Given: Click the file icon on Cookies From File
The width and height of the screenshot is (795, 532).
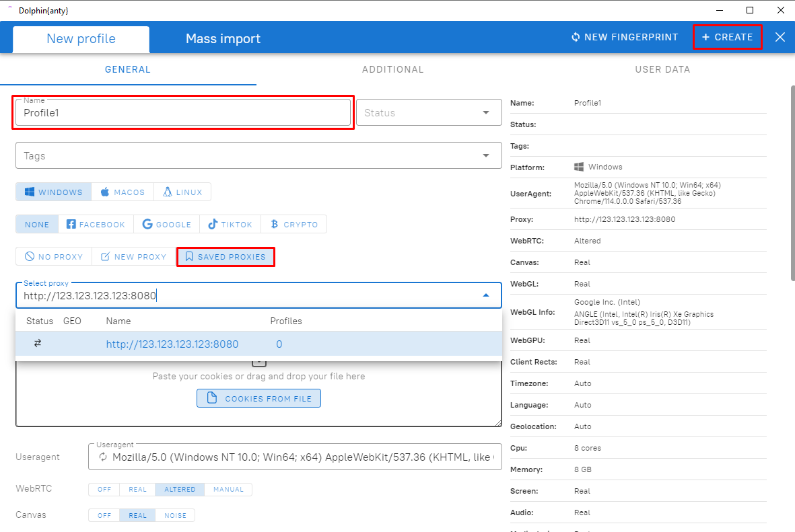Looking at the screenshot, I should click(x=212, y=398).
